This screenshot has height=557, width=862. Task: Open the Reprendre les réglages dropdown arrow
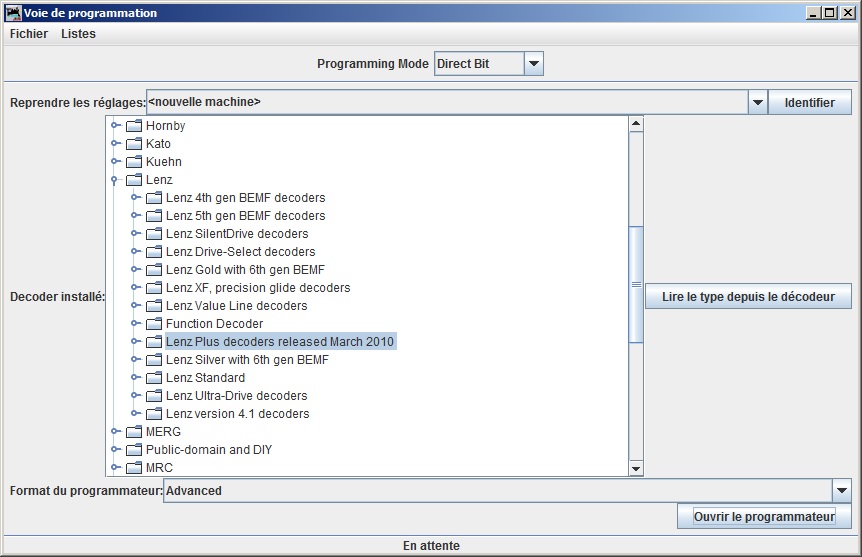tap(758, 102)
